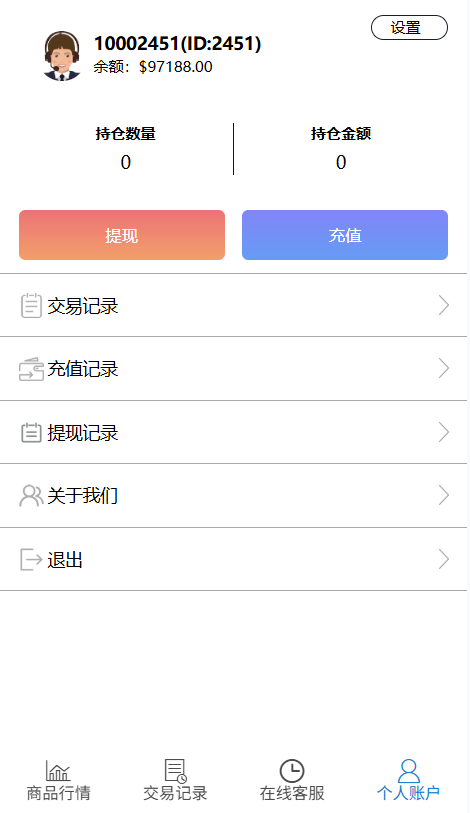
Task: Tap the orange 提现 withdraw button
Action: (122, 235)
